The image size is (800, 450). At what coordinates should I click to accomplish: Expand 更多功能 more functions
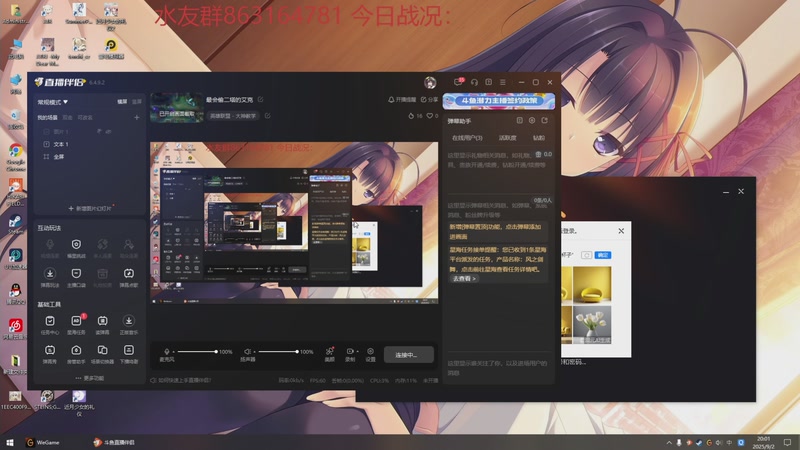point(90,378)
